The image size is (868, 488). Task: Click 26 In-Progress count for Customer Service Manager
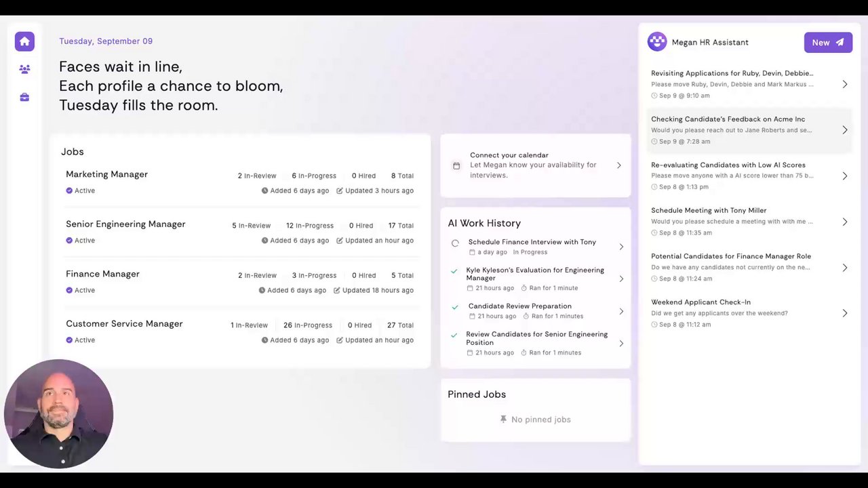coord(308,325)
